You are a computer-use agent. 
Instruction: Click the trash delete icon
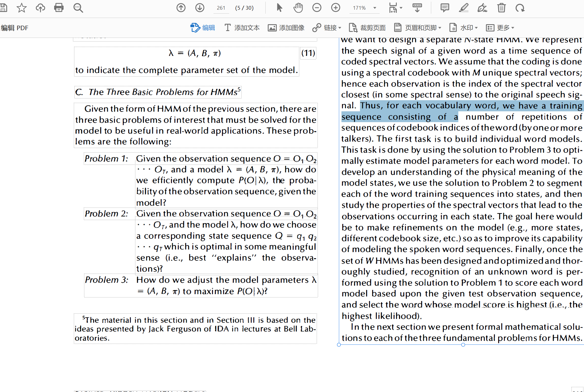[501, 8]
